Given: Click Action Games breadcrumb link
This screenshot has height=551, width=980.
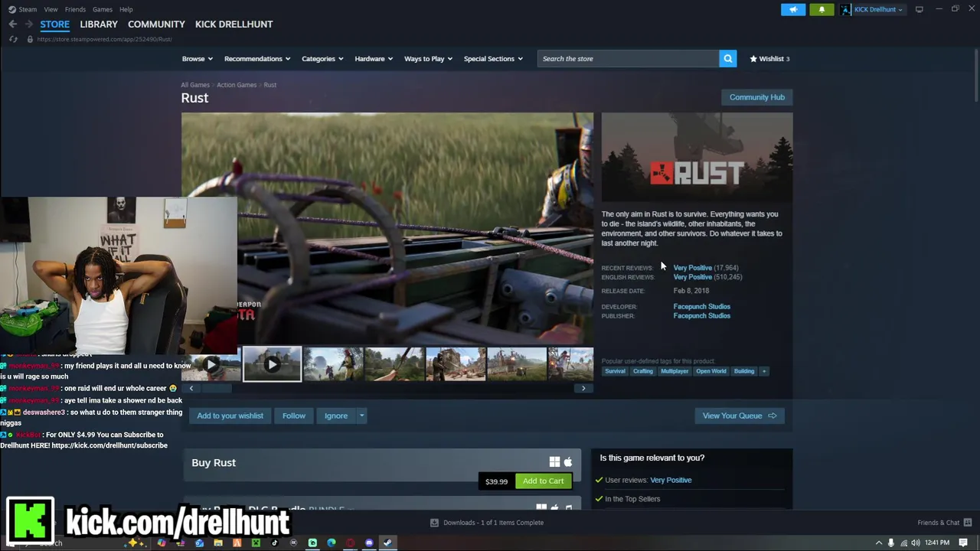Looking at the screenshot, I should pos(237,85).
